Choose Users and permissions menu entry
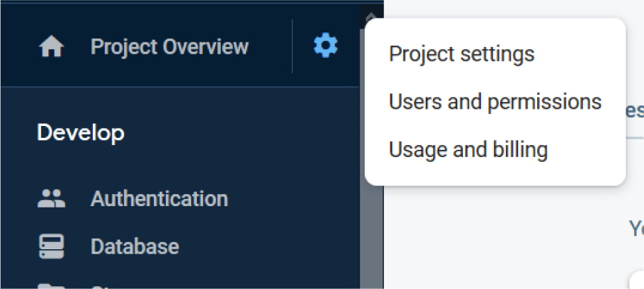644x289 pixels. [x=495, y=102]
